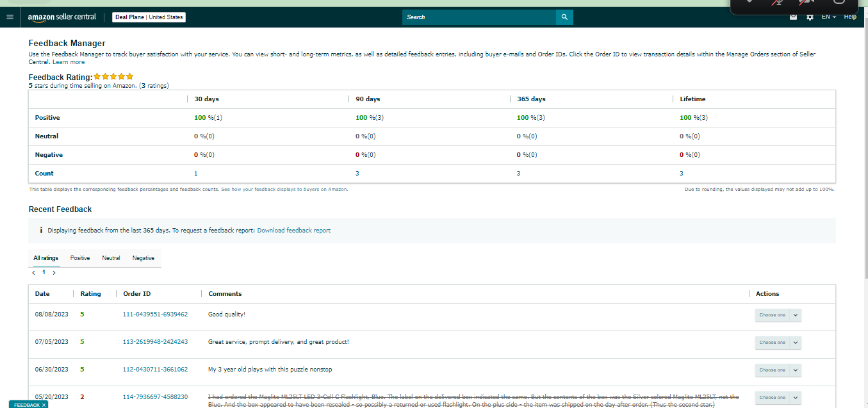This screenshot has height=408, width=868.
Task: Open the messages envelope icon
Action: tap(793, 17)
